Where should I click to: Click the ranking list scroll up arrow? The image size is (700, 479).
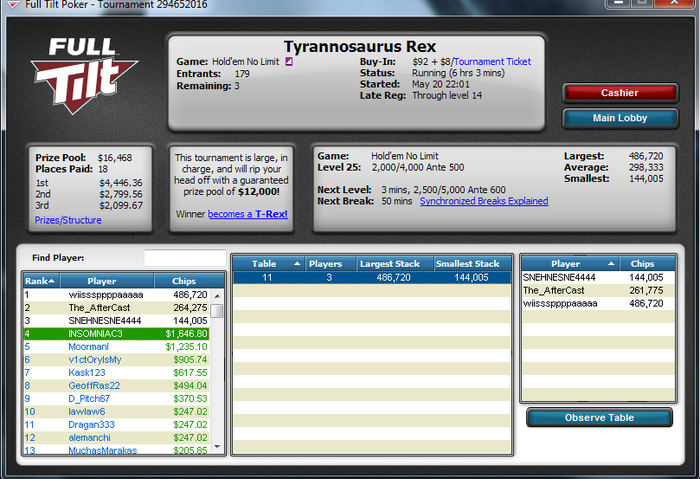217,296
